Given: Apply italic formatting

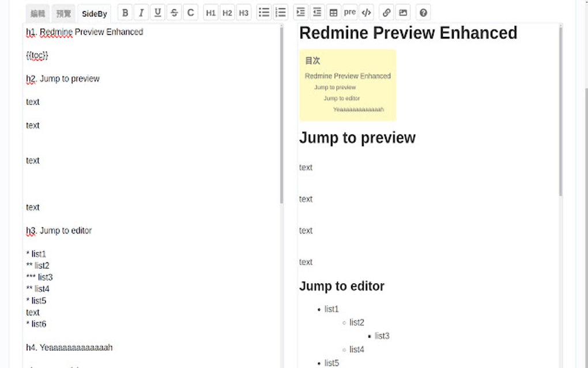Looking at the screenshot, I should (141, 12).
